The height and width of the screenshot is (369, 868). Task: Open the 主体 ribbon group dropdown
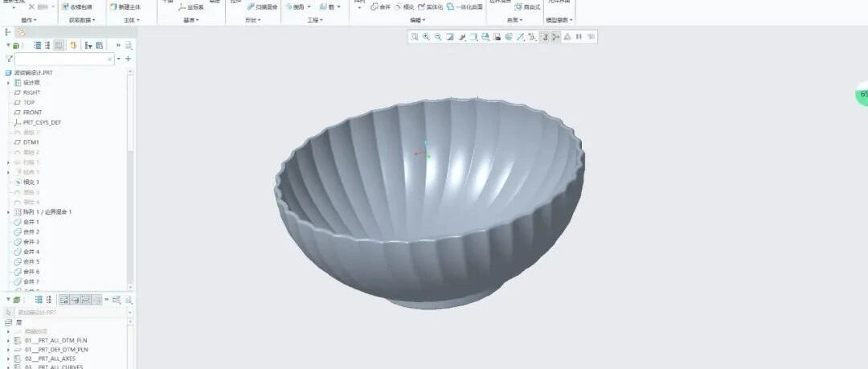tap(131, 20)
